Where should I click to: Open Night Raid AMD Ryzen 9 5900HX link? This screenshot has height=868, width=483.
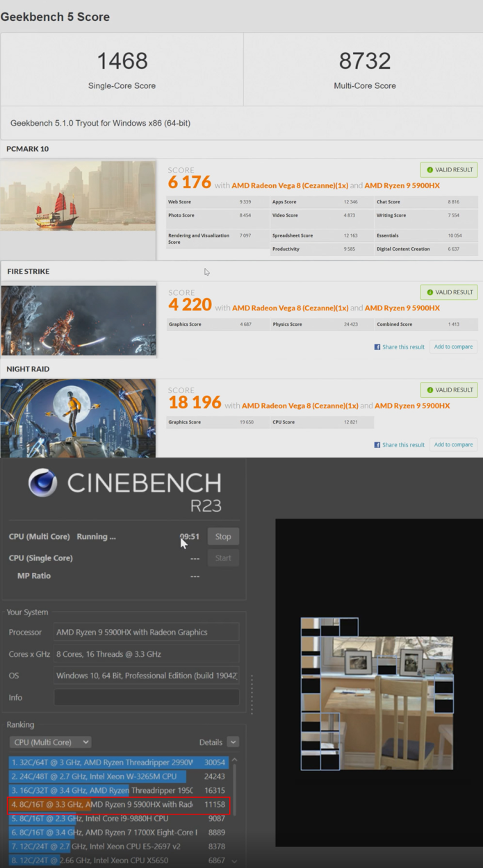click(x=412, y=406)
